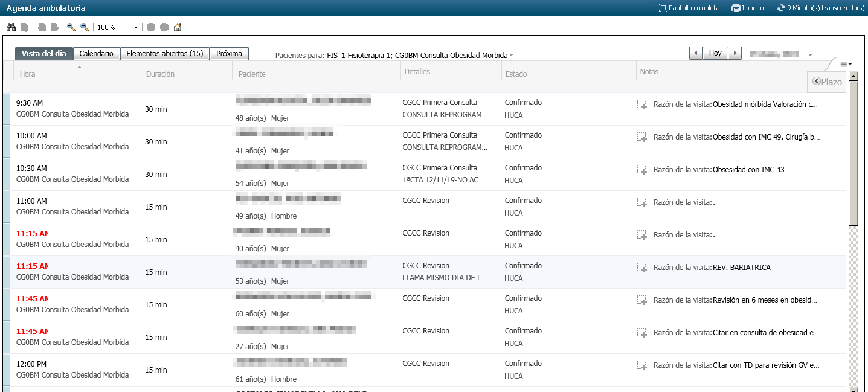The width and height of the screenshot is (868, 392).
Task: Add note for the 9:30 AM appointment
Action: 641,104
